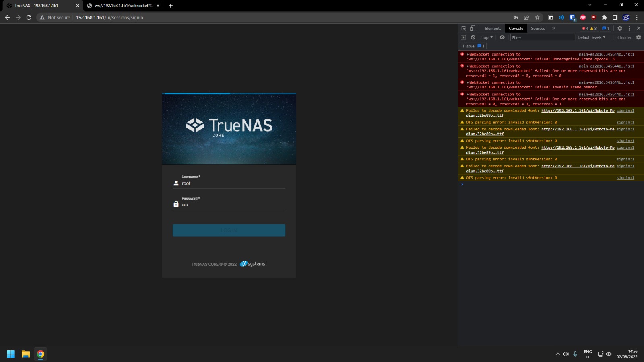Share this page from the address bar
644x362 pixels.
click(x=526, y=17)
